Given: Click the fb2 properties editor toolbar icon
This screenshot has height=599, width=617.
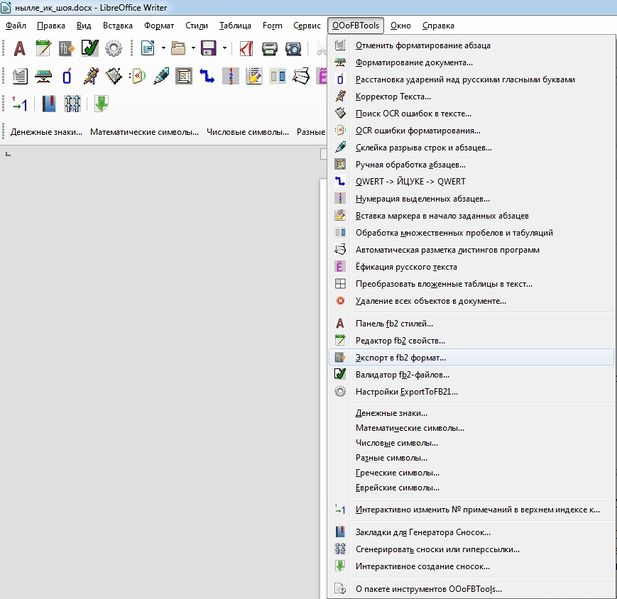Looking at the screenshot, I should tap(43, 49).
